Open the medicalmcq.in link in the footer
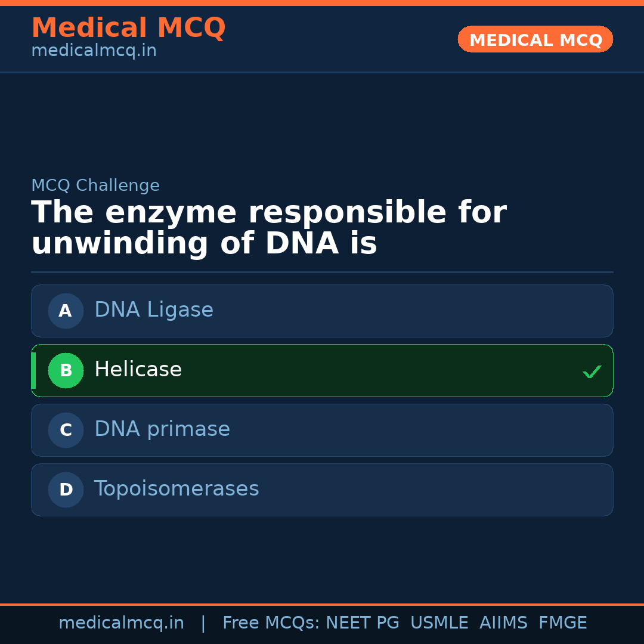Viewport: 644px width, 644px height. (121, 623)
